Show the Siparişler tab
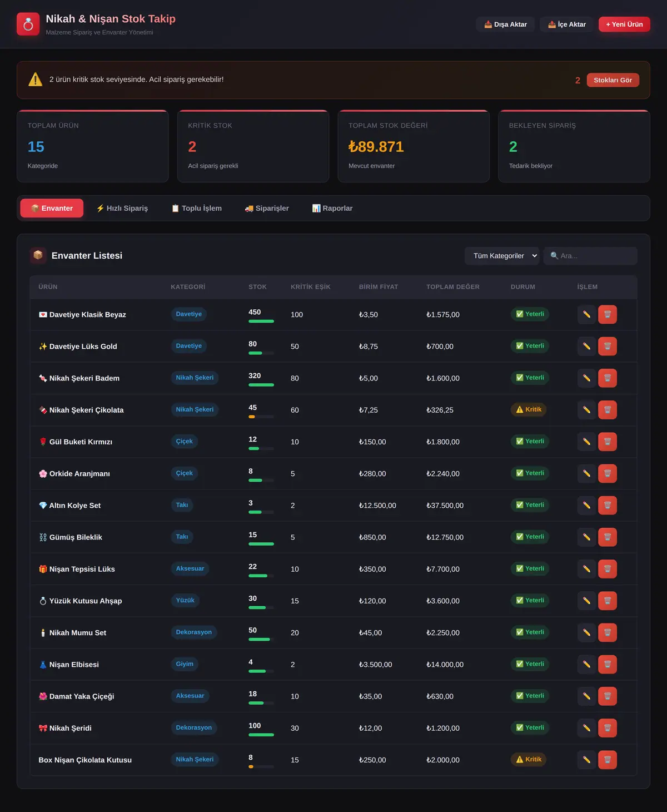This screenshot has width=667, height=812. coord(267,208)
